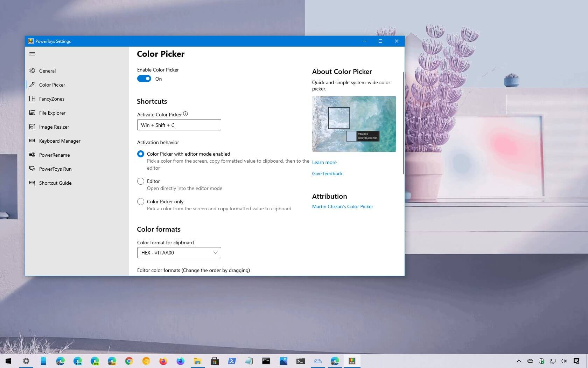Screen dimensions: 588x368
Task: Open the PowerToys Run settings page
Action: 77,169
